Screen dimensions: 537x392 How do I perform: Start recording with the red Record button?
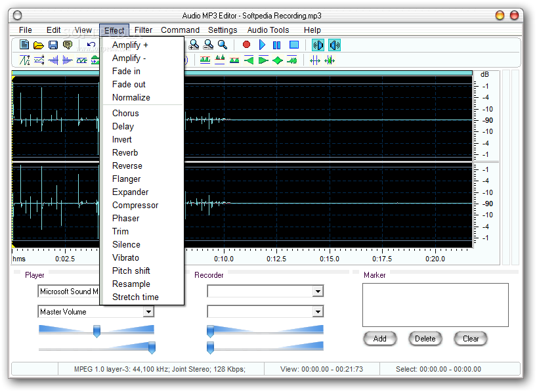coord(246,45)
